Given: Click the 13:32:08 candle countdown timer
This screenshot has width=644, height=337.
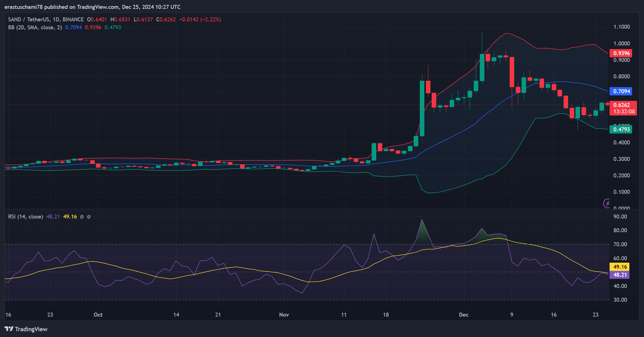Looking at the screenshot, I should [x=624, y=112].
